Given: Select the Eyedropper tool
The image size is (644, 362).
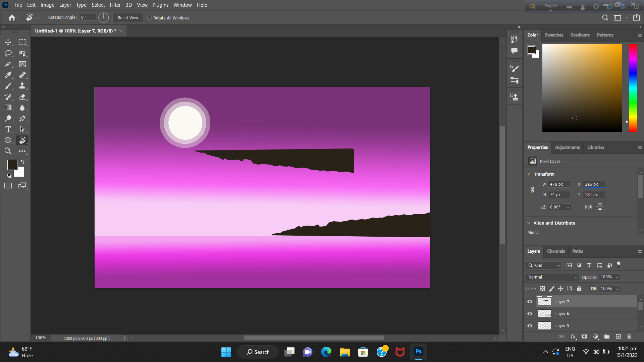Looking at the screenshot, I should tap(8, 75).
